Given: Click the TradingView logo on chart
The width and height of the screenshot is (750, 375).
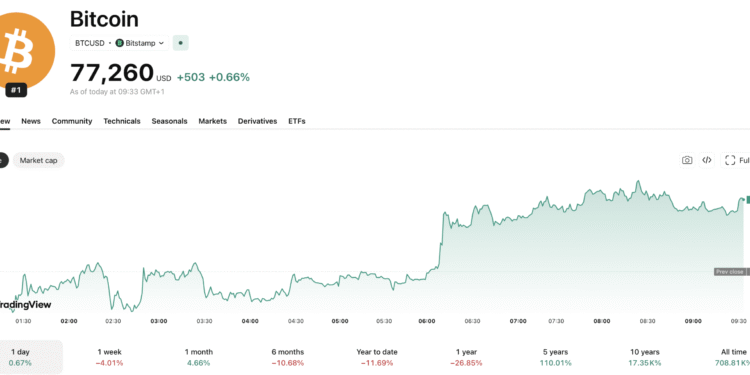Looking at the screenshot, I should [x=25, y=305].
